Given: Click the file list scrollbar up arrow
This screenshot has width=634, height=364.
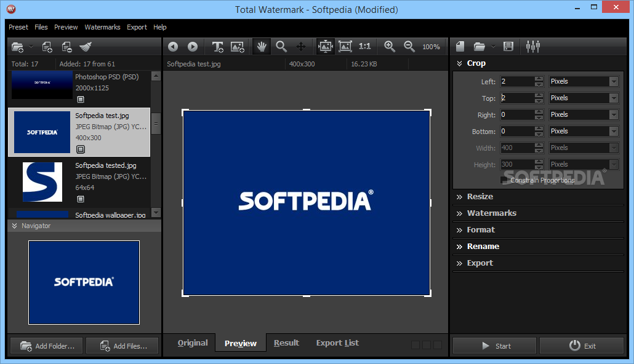Looking at the screenshot, I should click(x=156, y=76).
